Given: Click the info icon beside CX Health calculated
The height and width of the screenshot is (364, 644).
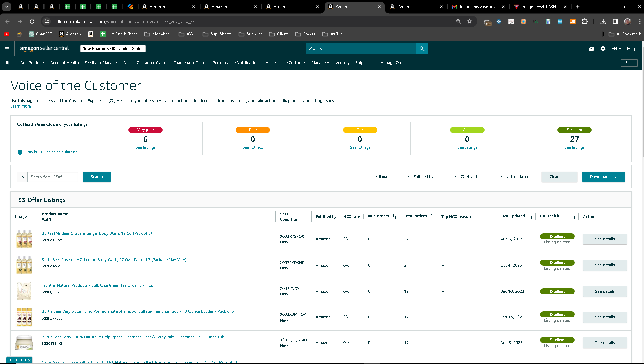Looking at the screenshot, I should [20, 152].
